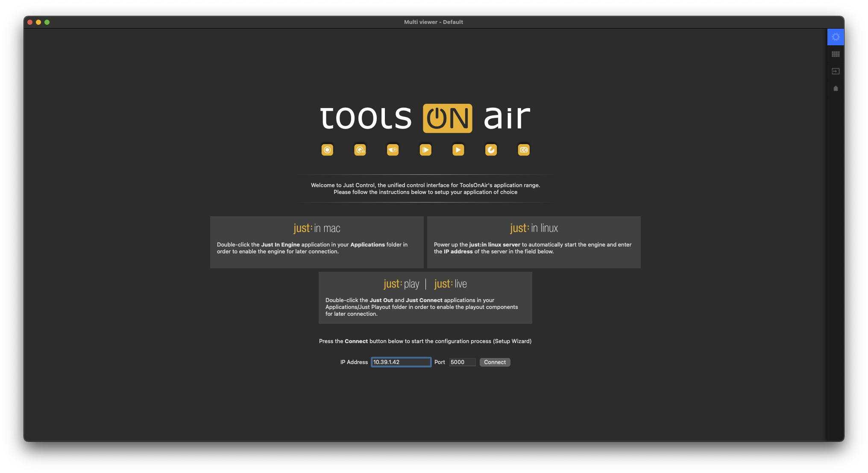Click the just:play heading
The image size is (868, 473).
[401, 284]
